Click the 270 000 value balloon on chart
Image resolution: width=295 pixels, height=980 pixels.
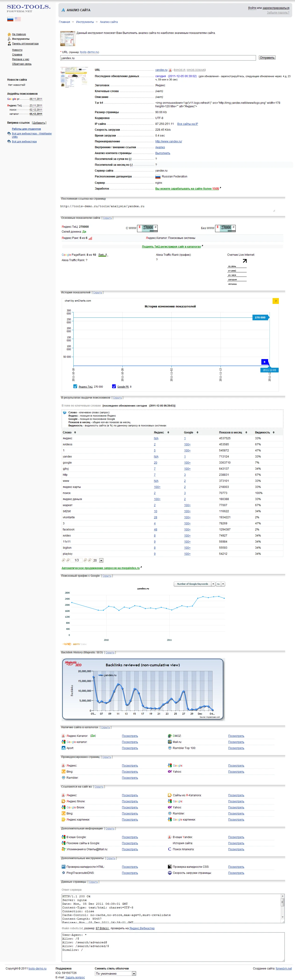(x=260, y=317)
